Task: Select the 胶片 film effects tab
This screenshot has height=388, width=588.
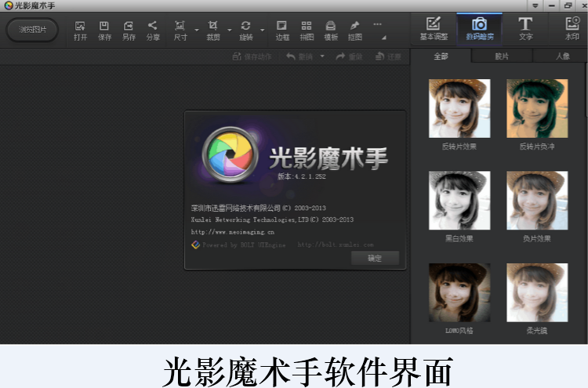Action: [x=502, y=56]
